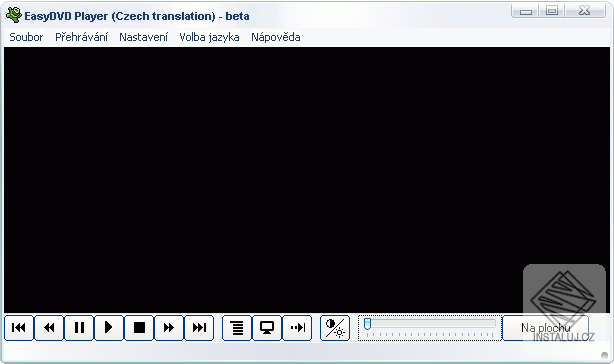Open the DVD menu list icon
This screenshot has width=614, height=364.
(x=237, y=328)
